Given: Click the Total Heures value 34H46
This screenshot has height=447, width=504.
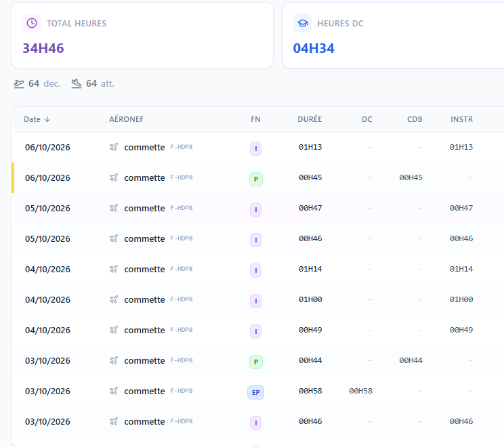Looking at the screenshot, I should tap(43, 48).
